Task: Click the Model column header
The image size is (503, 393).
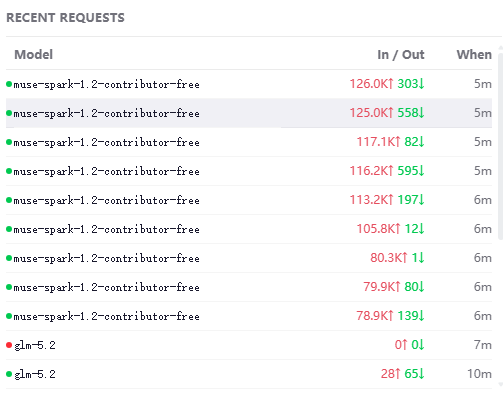Action: (34, 54)
